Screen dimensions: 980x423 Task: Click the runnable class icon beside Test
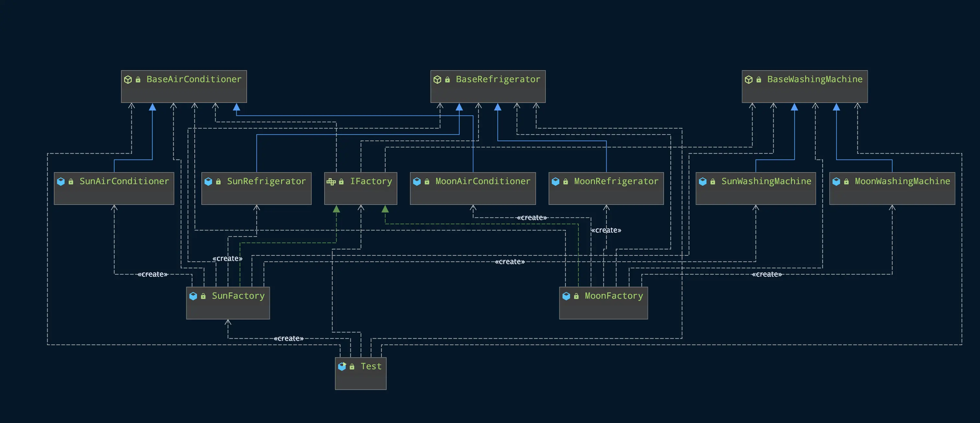click(342, 366)
